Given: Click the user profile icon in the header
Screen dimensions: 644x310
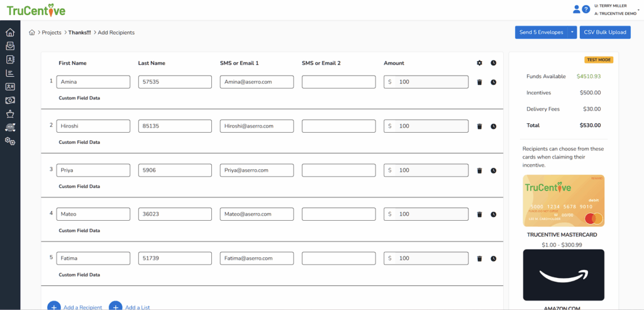Looking at the screenshot, I should (x=576, y=9).
